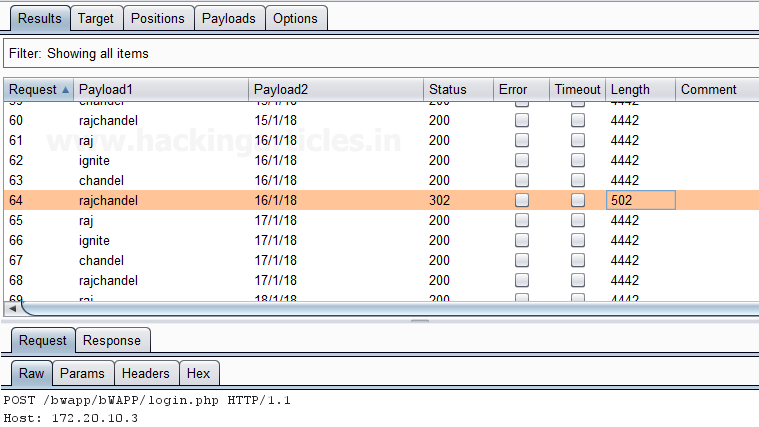
Task: Click payload 16/1/18 in request 64 row
Action: click(x=276, y=200)
